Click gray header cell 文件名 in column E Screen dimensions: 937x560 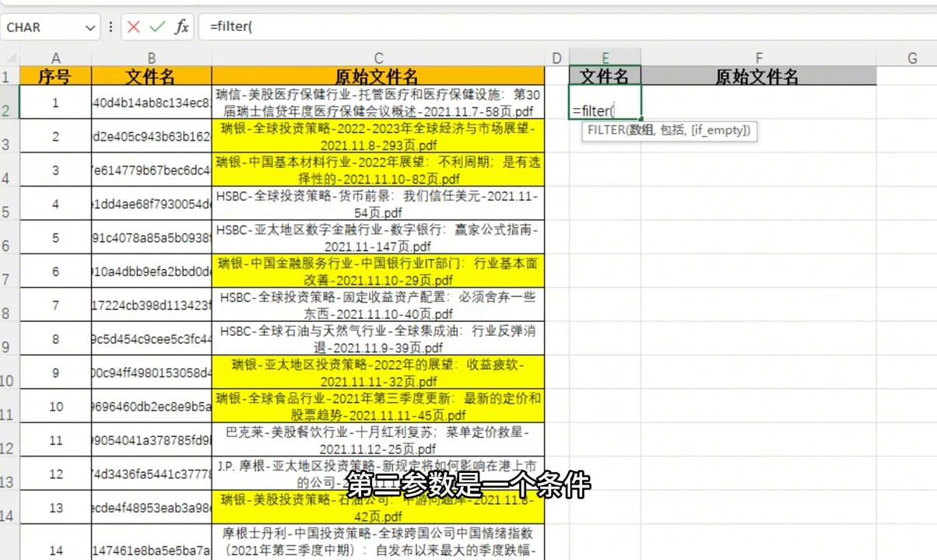point(605,76)
